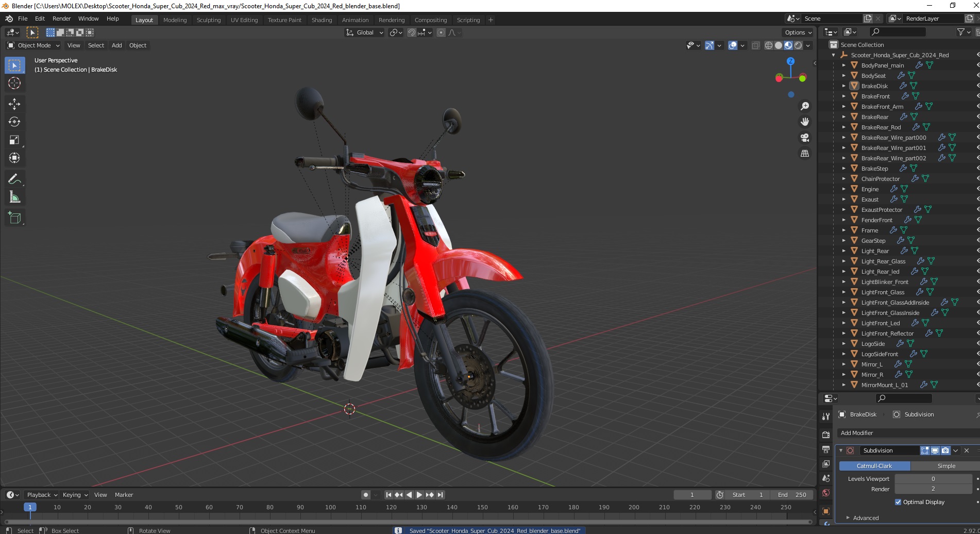
Task: Toggle viewport gizmos display
Action: (709, 45)
